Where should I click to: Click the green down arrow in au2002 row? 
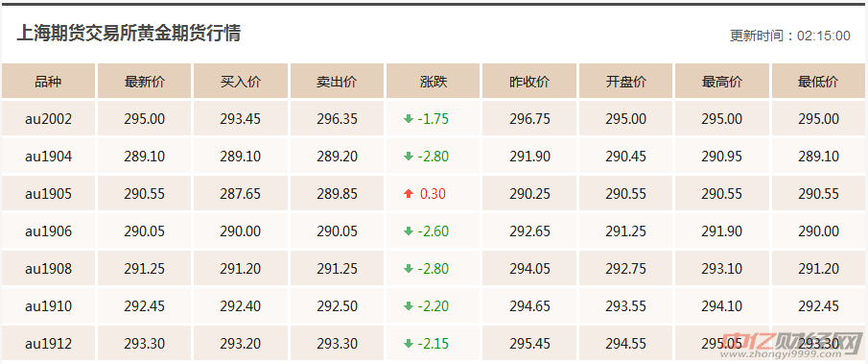point(409,118)
